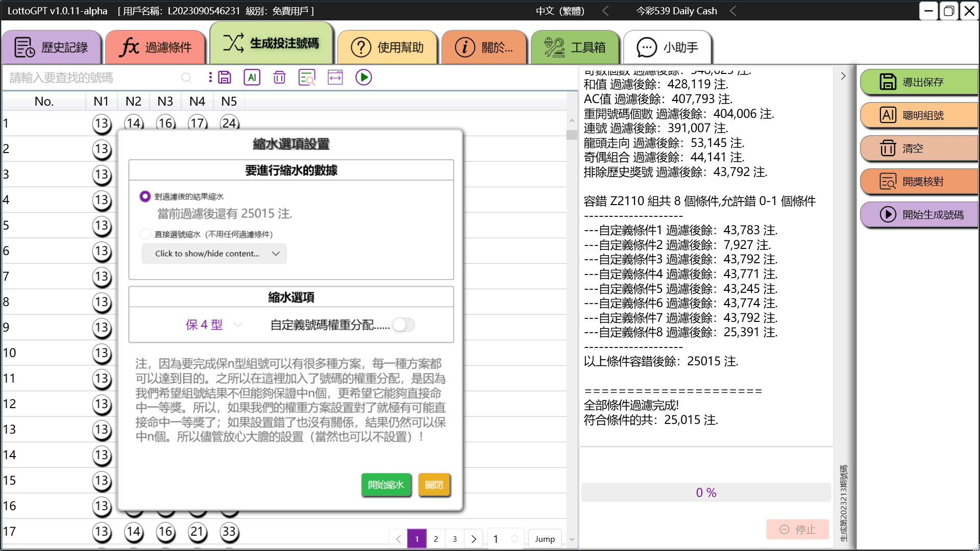Click the scrollbar down arrow of the list
The width and height of the screenshot is (980, 551).
572,539
